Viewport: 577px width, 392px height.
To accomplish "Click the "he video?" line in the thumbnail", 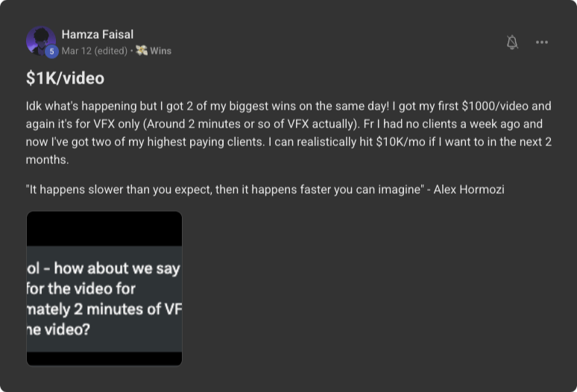I will click(58, 329).
